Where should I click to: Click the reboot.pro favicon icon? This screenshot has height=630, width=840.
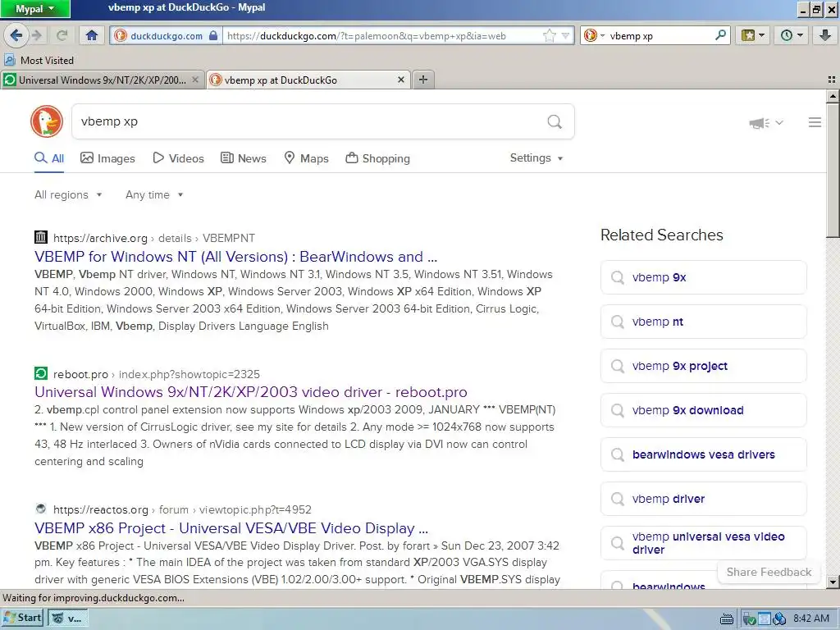(41, 373)
